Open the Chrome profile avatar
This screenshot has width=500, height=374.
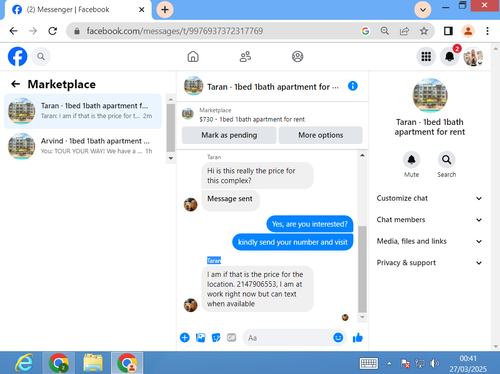(x=468, y=31)
